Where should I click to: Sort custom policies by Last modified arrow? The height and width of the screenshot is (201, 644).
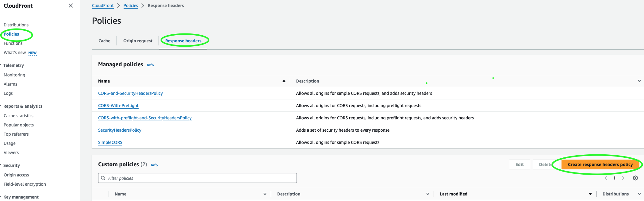590,194
